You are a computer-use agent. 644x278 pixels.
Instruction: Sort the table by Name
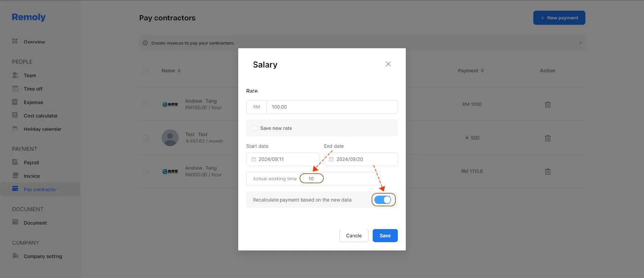(x=171, y=71)
